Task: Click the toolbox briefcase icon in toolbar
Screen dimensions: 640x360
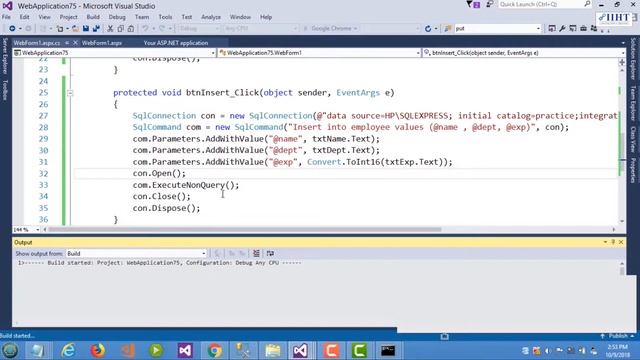Action: click(x=583, y=28)
